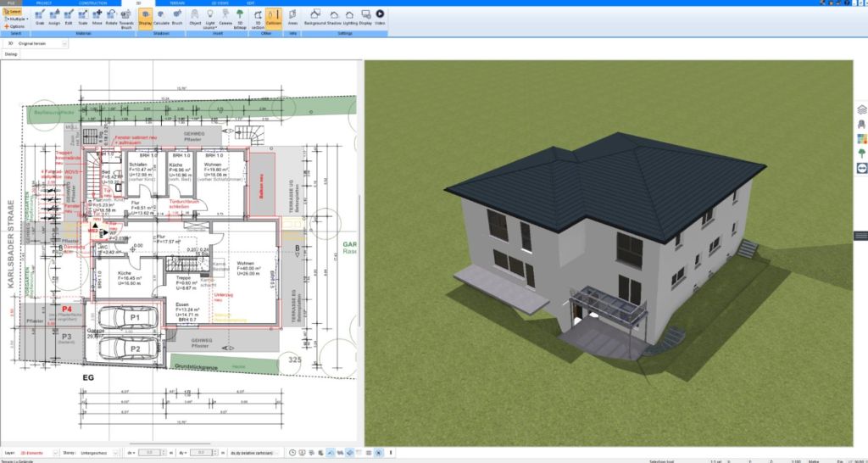Click the dx input field
Image resolution: width=868 pixels, height=463 pixels.
[x=149, y=453]
